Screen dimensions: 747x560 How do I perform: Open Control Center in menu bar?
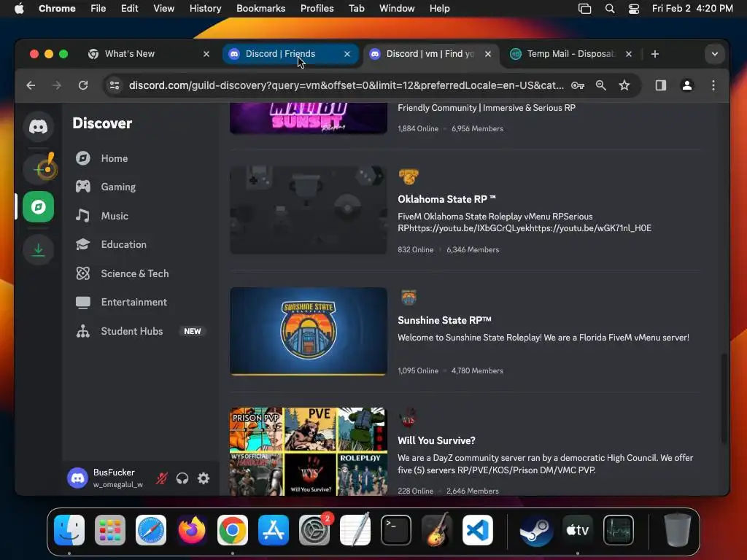point(634,8)
